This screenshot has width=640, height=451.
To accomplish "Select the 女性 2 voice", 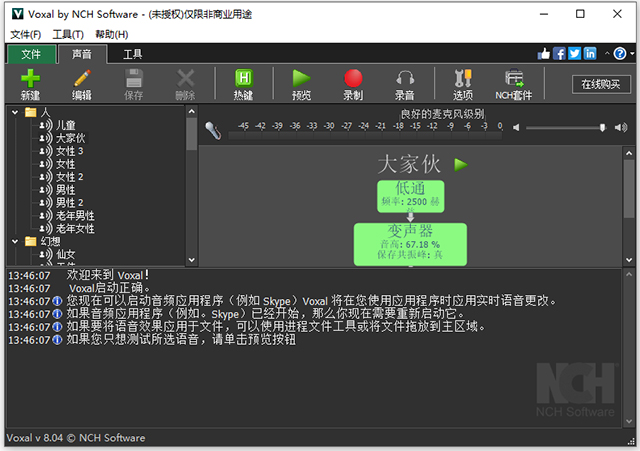I will click(69, 177).
